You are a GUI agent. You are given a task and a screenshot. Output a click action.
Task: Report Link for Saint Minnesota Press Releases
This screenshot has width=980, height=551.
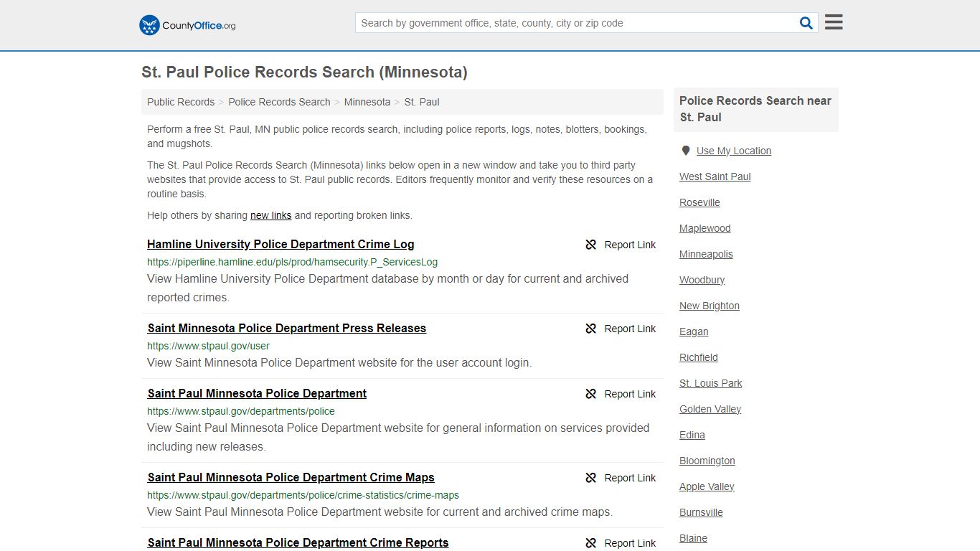[x=630, y=329]
